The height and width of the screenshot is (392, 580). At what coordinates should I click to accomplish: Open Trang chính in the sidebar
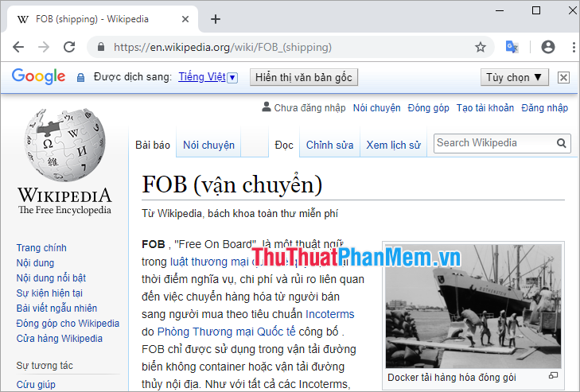(41, 248)
